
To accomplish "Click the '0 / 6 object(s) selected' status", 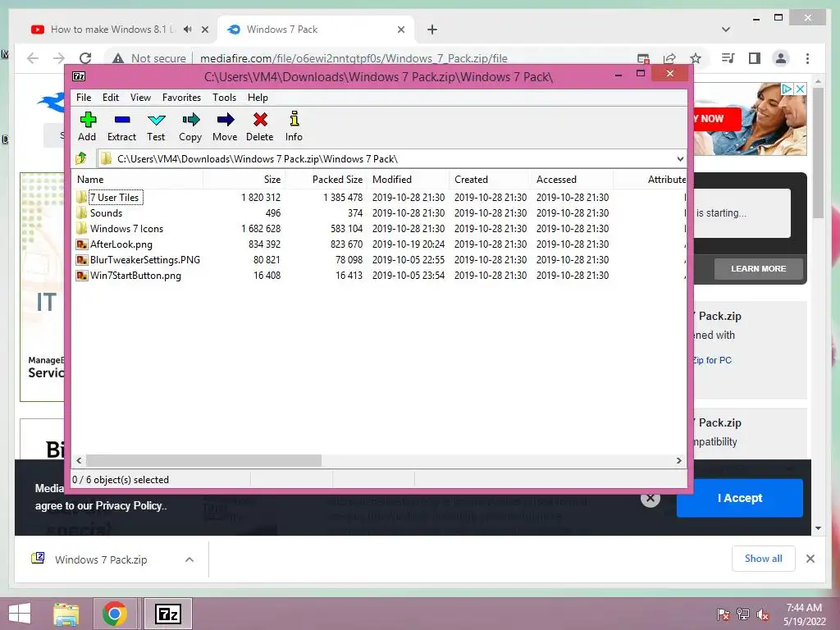I will point(121,479).
